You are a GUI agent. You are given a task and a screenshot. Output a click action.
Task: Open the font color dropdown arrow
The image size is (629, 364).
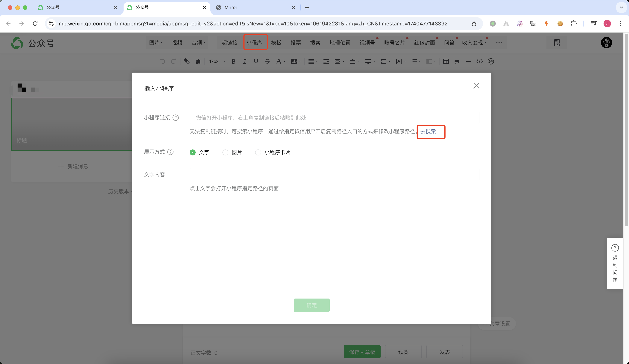click(x=285, y=61)
